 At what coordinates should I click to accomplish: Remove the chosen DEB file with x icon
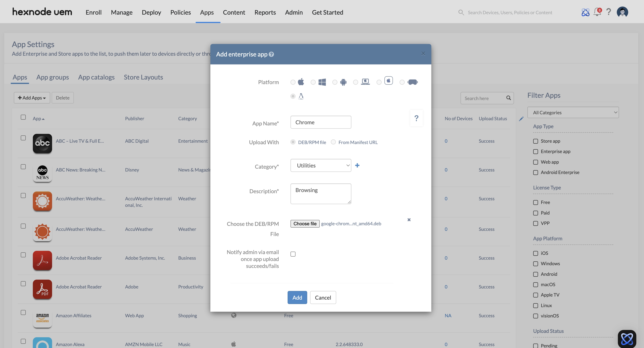pyautogui.click(x=409, y=220)
